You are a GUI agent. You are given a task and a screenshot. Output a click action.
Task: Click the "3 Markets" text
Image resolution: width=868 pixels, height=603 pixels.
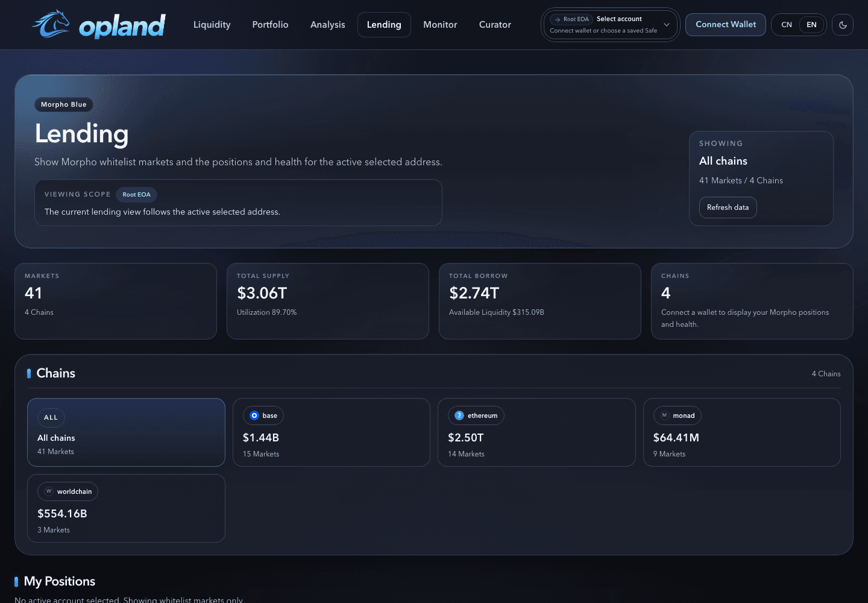coord(54,530)
